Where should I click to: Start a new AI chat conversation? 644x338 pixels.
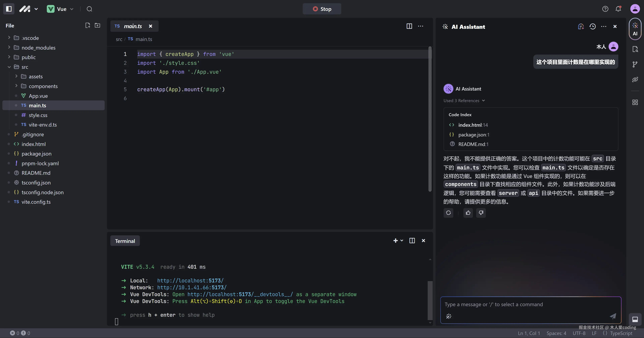[x=581, y=26]
